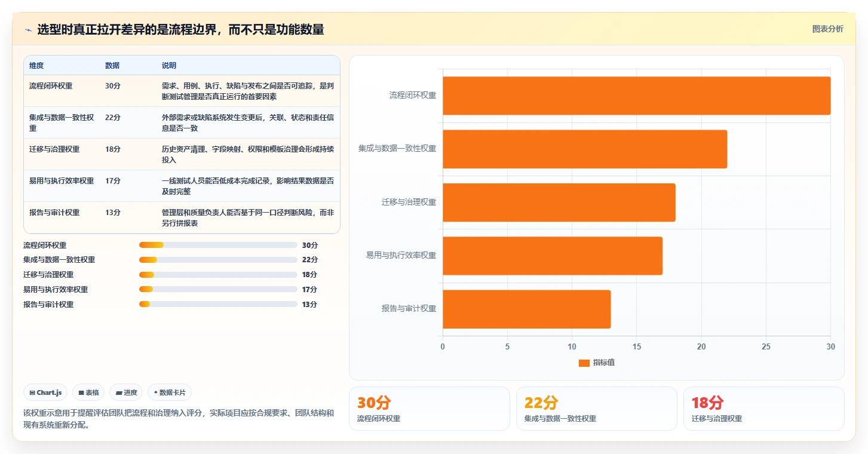Click the 流程闭环权重 chart bar
The width and height of the screenshot is (868, 454).
tap(636, 96)
